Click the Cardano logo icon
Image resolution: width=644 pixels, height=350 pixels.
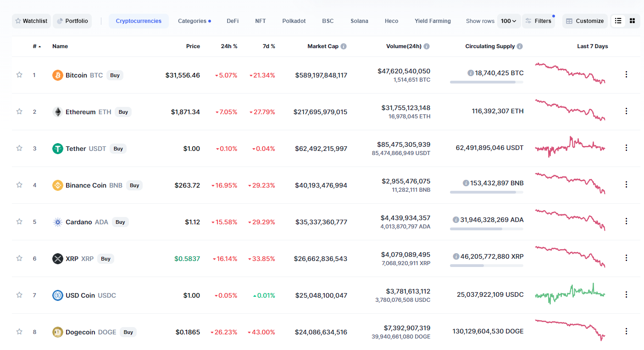58,222
